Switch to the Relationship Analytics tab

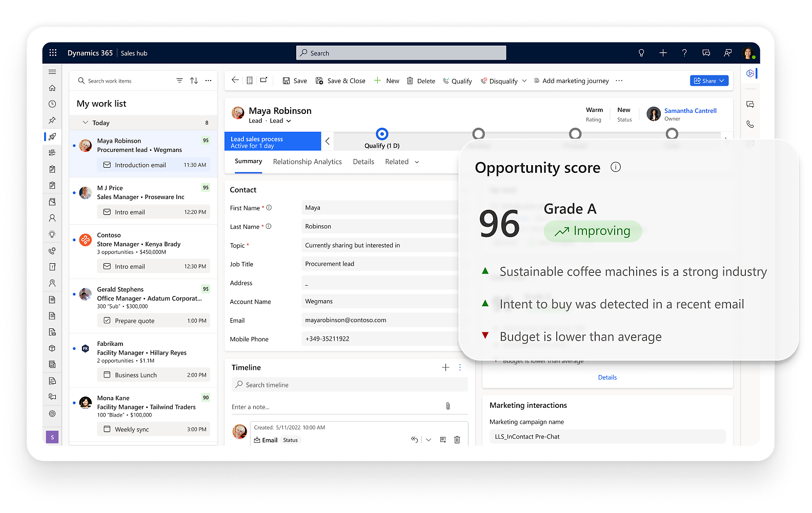[307, 162]
